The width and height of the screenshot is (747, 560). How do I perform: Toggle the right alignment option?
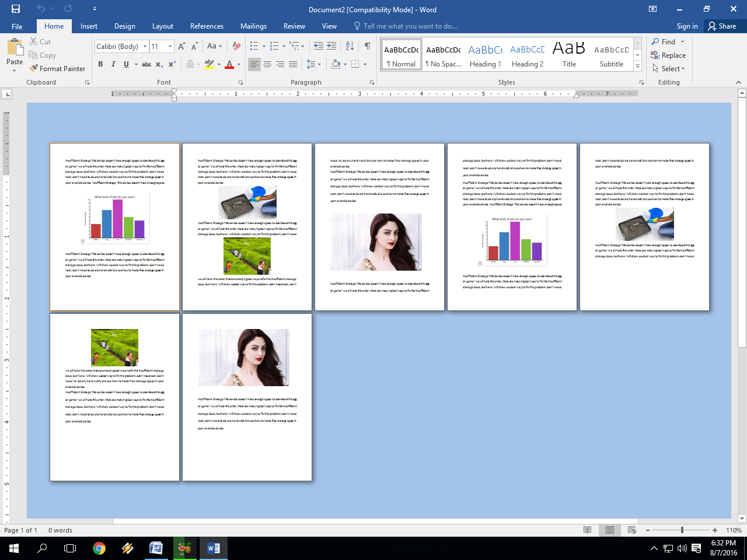(x=280, y=64)
